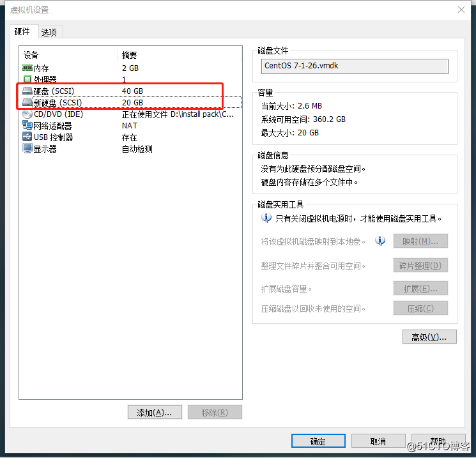Click the 存在 USB summary value
The width and height of the screenshot is (476, 458).
point(129,137)
